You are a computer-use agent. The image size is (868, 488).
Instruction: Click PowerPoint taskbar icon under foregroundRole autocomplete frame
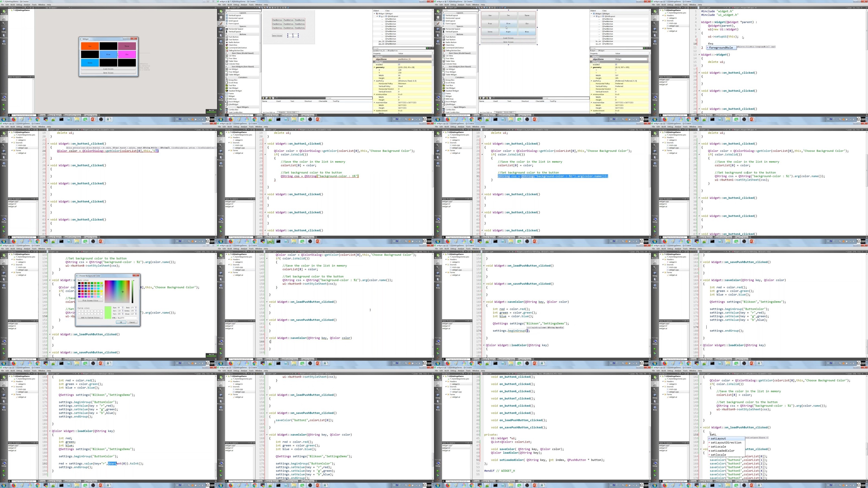pos(752,119)
